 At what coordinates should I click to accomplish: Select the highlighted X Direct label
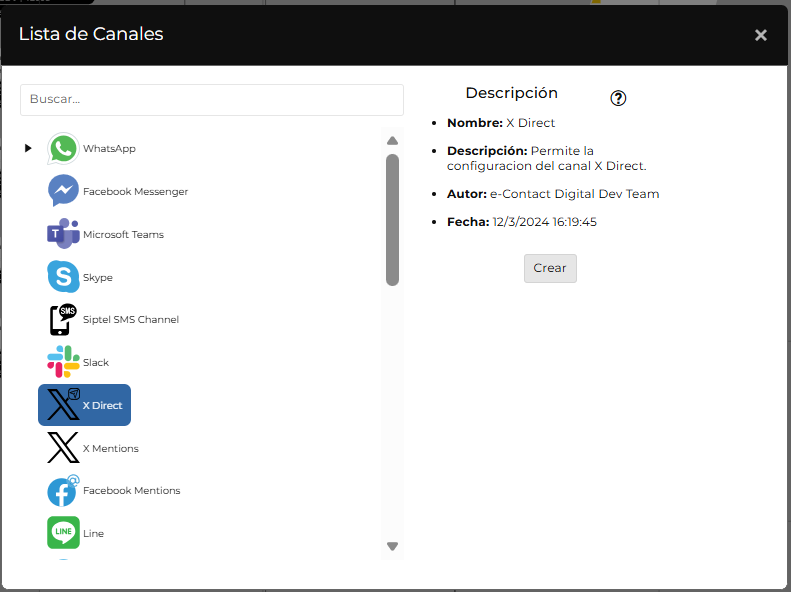tap(102, 405)
